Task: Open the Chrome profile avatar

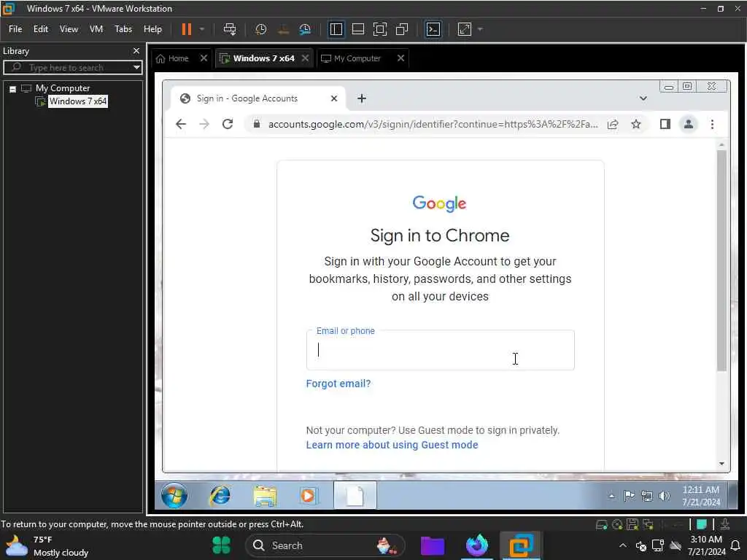Action: point(689,124)
